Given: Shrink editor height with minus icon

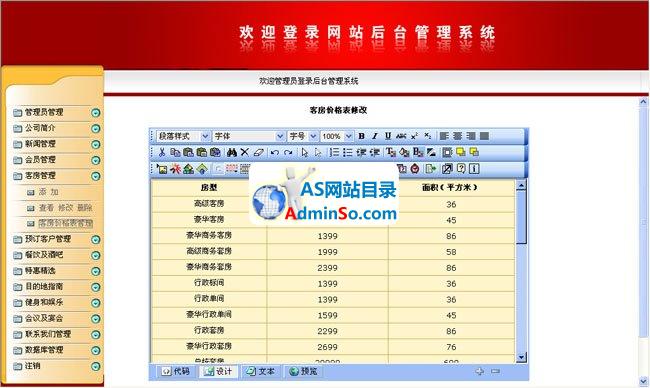Looking at the screenshot, I should point(495,371).
